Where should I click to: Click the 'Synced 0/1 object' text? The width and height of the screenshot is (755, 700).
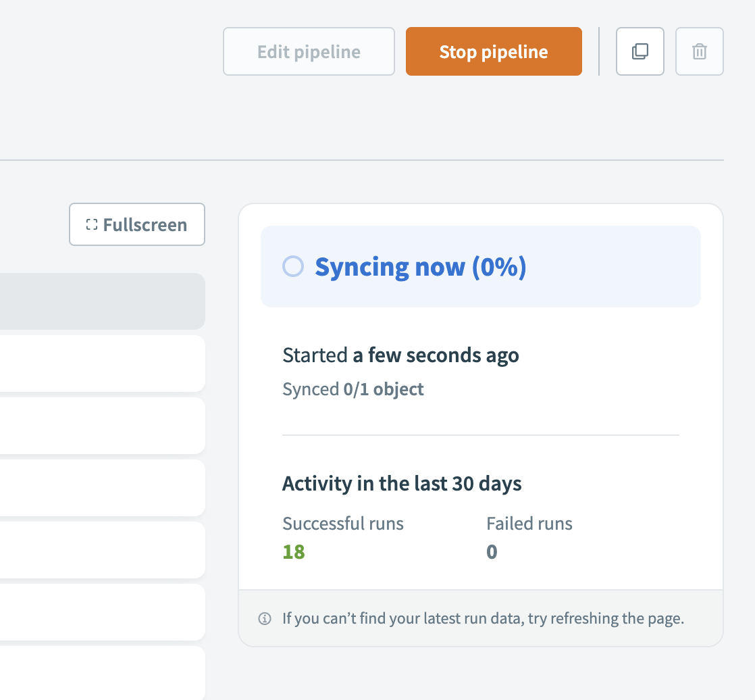[353, 389]
